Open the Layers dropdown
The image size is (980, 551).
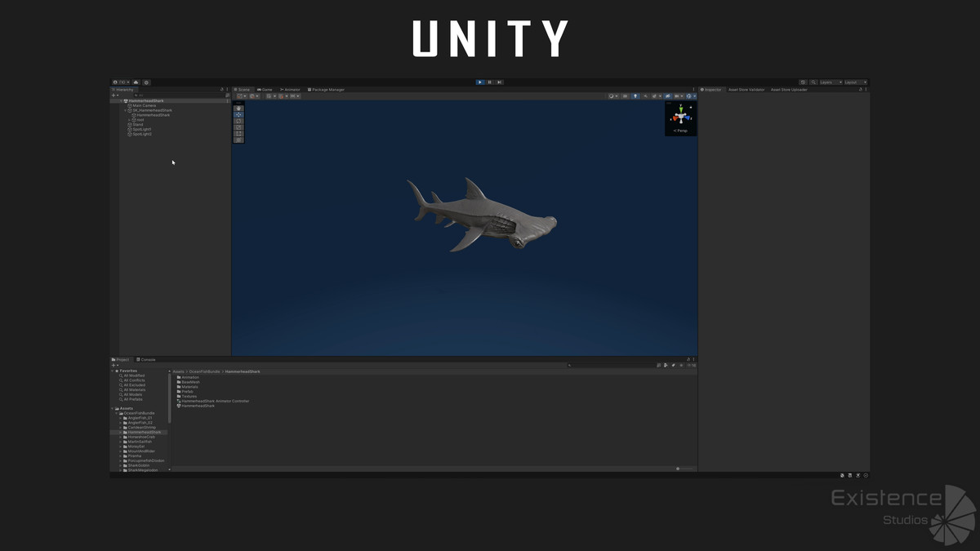coord(829,82)
